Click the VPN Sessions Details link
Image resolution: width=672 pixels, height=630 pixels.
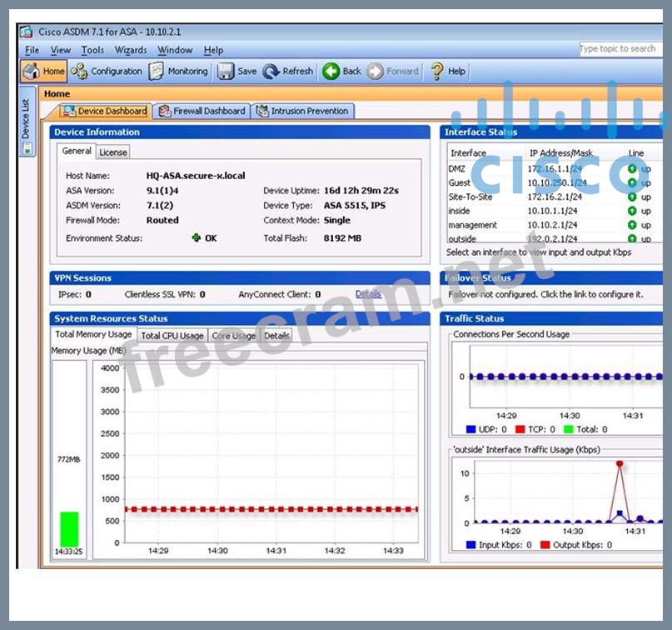click(368, 294)
